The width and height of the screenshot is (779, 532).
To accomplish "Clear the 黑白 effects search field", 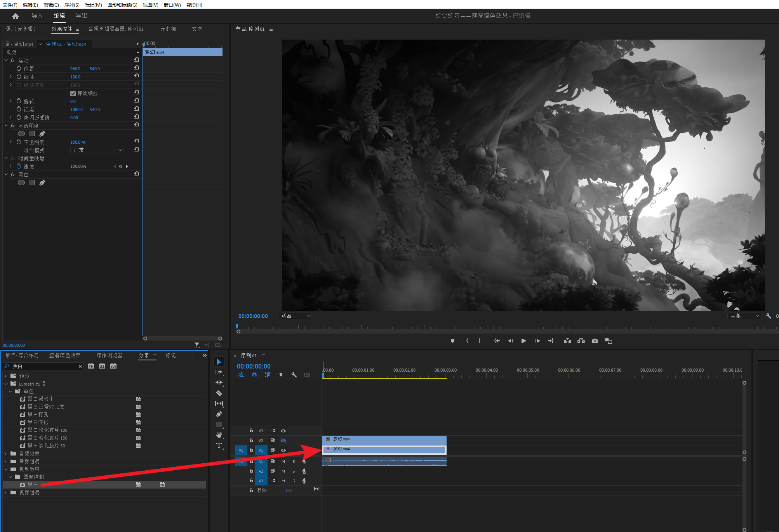I will 80,366.
